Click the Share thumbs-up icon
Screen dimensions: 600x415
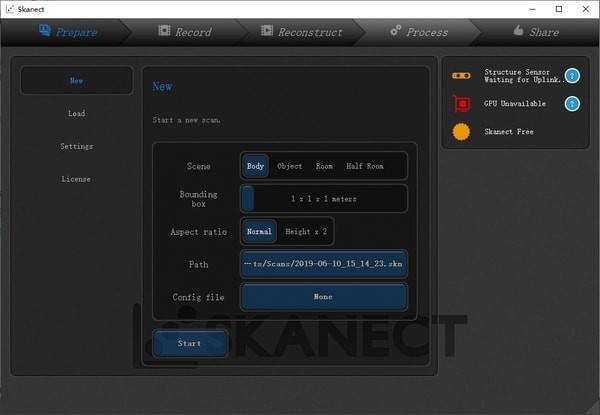point(518,30)
